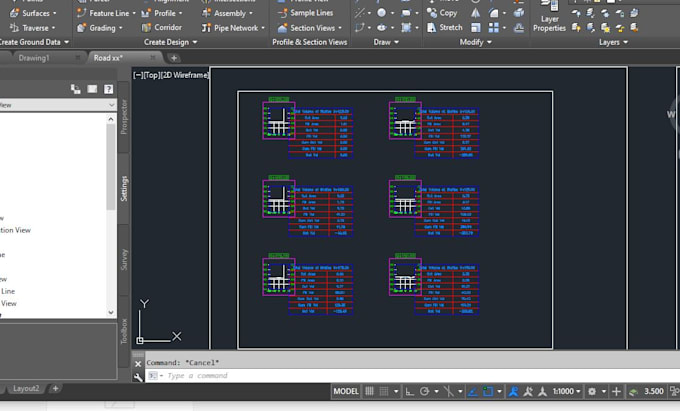Open the Pipe Network tool
680x411 pixels.
(x=233, y=28)
